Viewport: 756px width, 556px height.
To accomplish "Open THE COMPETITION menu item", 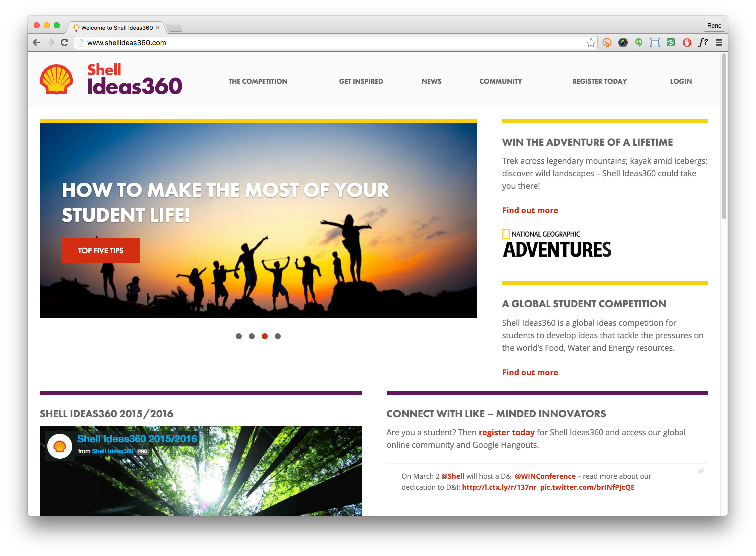I will pos(258,81).
